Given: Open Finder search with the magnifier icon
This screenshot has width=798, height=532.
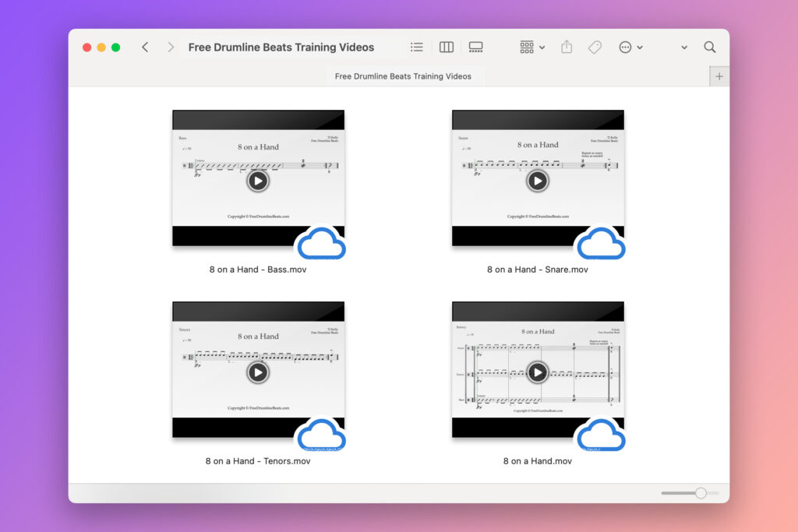Looking at the screenshot, I should (x=710, y=47).
